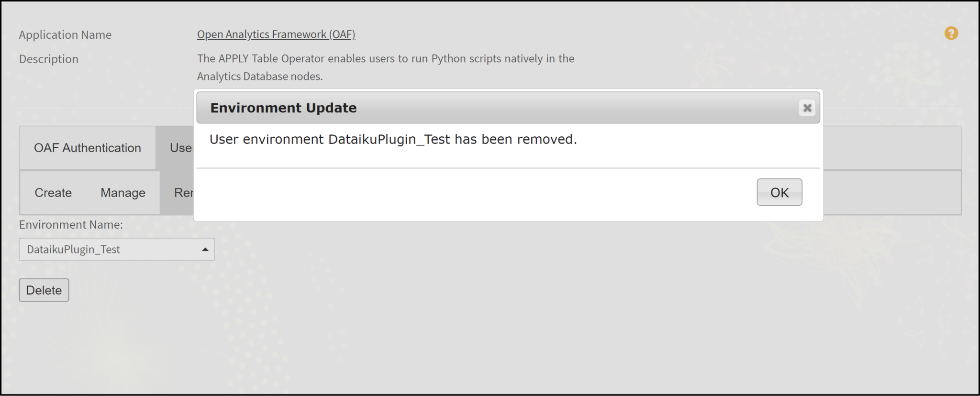Open the Manage sub-tab

pyautogui.click(x=123, y=193)
